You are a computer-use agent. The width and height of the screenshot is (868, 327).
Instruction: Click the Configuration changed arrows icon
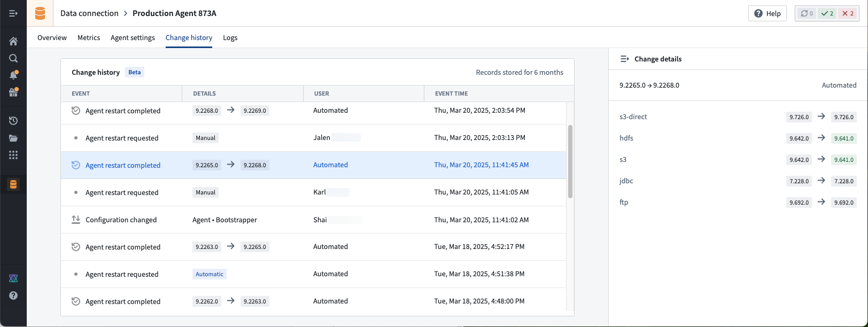tap(76, 220)
